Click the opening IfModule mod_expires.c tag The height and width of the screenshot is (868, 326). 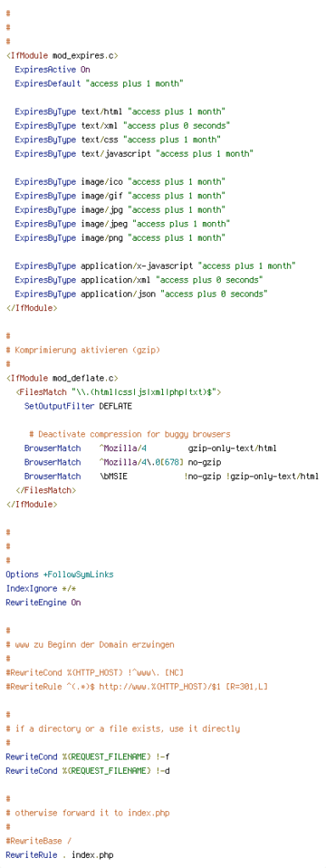61,55
